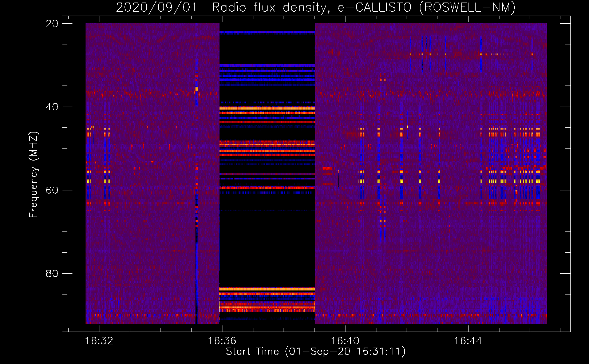
Task: Click 'e-CALLISTO' in the plot title
Action: pyautogui.click(x=375, y=8)
